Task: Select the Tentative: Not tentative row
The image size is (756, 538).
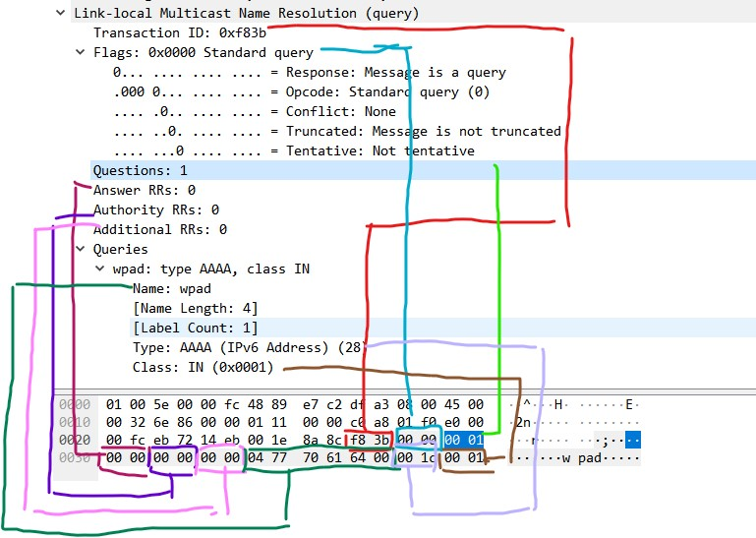Action: (x=294, y=151)
